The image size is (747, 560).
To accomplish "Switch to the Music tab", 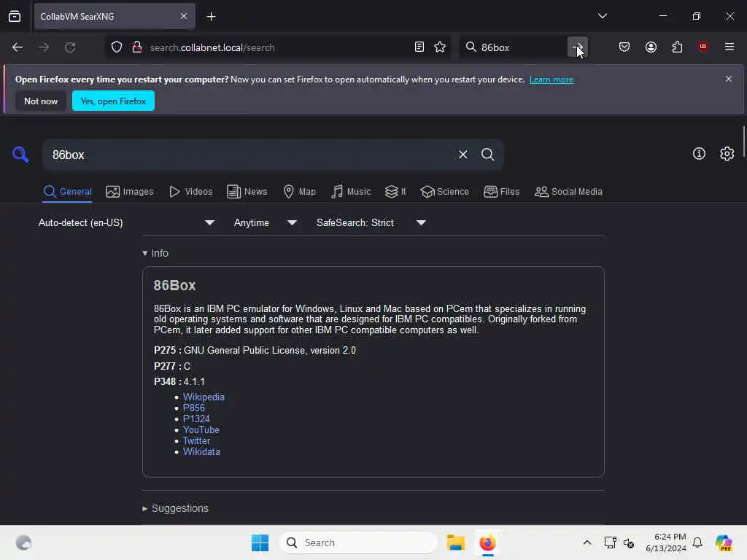I will pyautogui.click(x=351, y=192).
